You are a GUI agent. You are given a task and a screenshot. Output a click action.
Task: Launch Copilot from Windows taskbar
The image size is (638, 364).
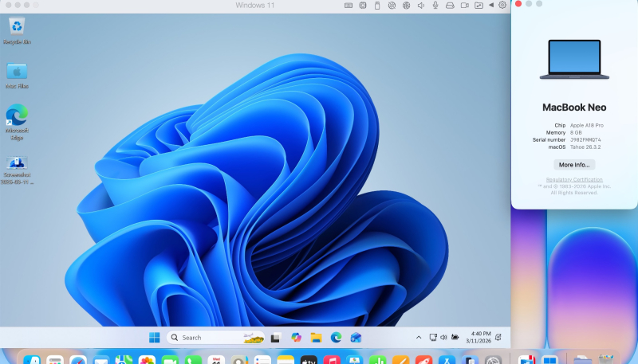point(296,338)
